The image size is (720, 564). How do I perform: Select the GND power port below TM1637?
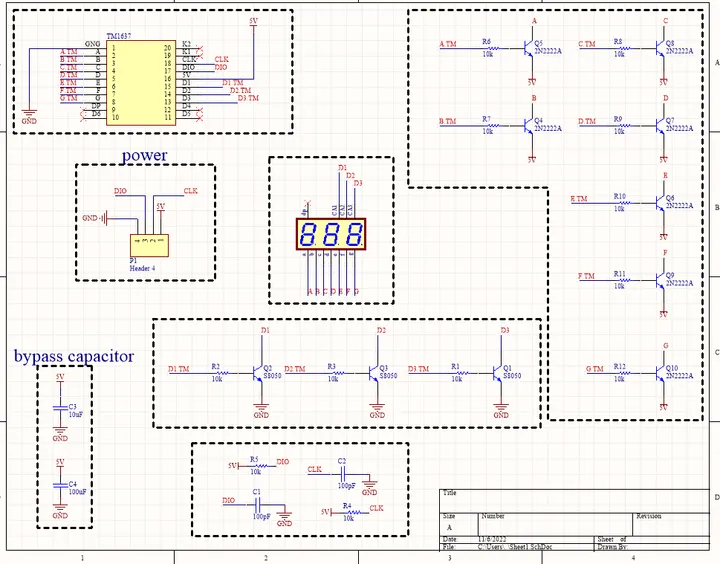pyautogui.click(x=29, y=116)
